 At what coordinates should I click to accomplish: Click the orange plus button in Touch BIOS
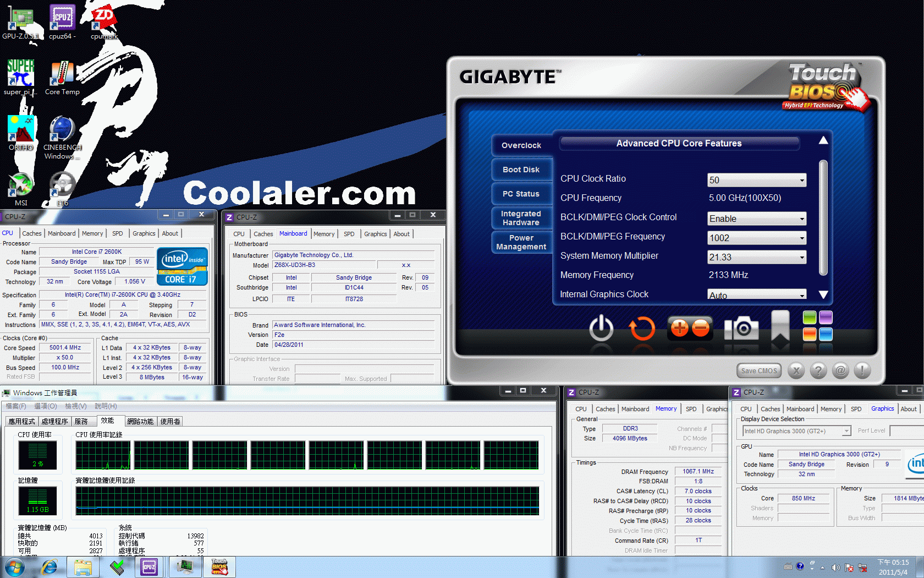(680, 328)
